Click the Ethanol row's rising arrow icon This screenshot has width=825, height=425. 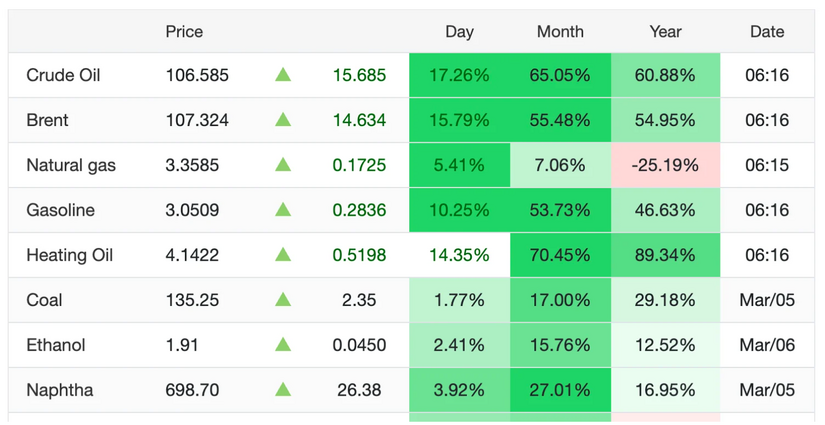(283, 345)
